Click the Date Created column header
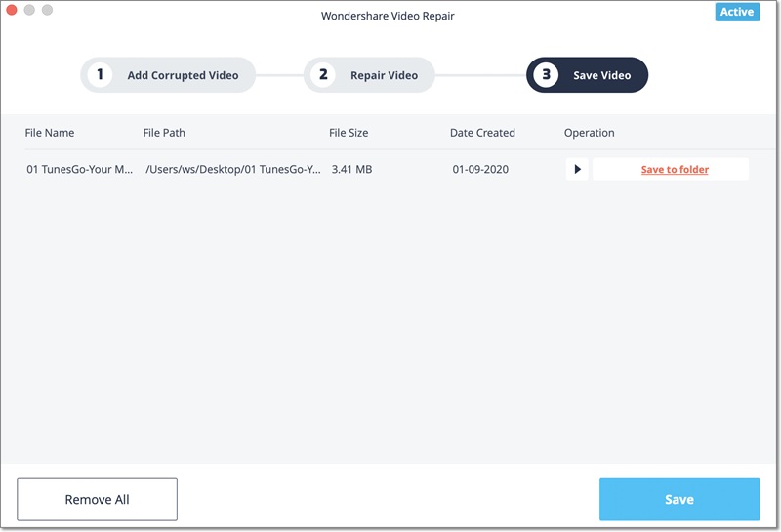Screen dimensions: 781x532 pyautogui.click(x=482, y=133)
